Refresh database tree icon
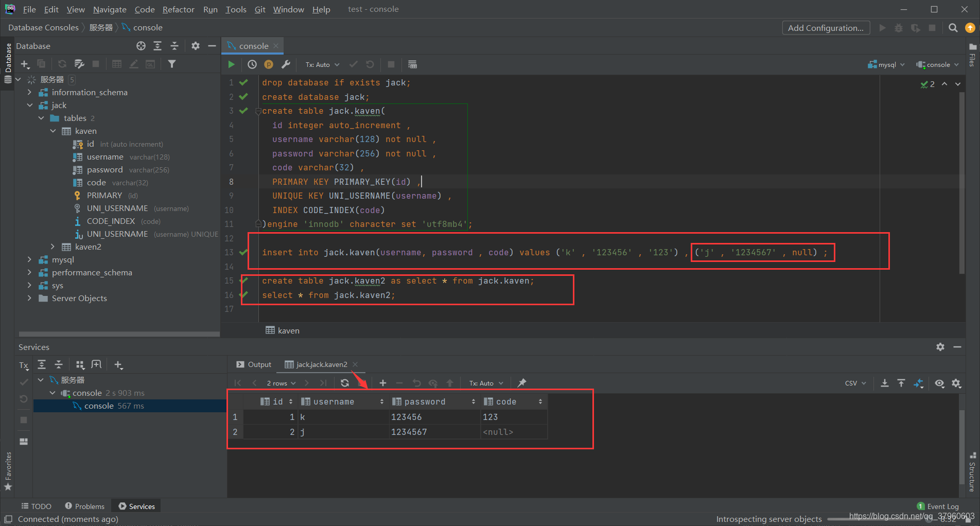 62,64
